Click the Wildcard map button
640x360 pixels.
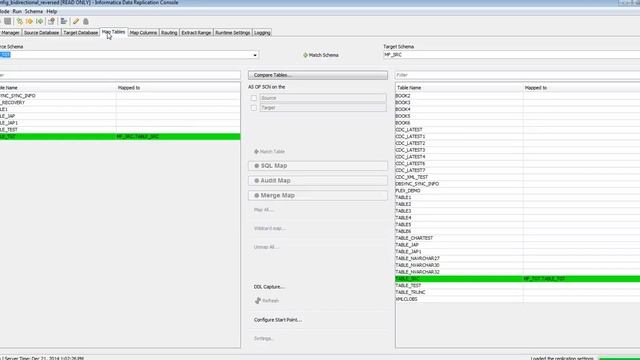(270, 228)
